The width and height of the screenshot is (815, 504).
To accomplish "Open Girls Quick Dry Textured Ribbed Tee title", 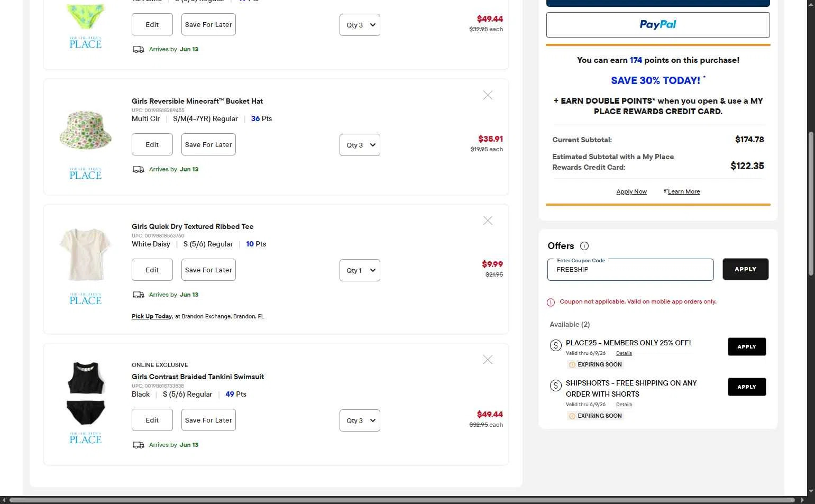I will coord(193,226).
